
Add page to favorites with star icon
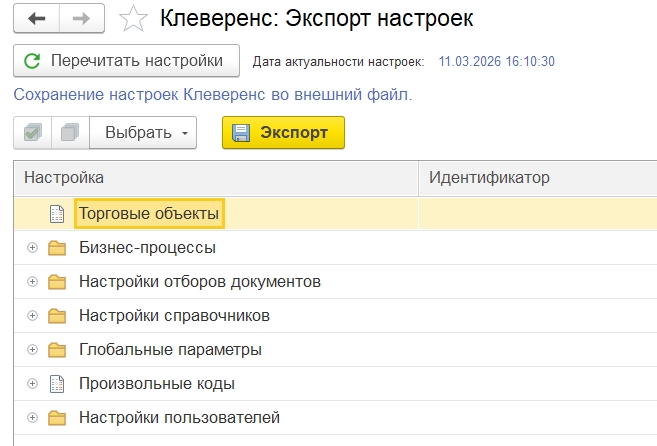pyautogui.click(x=133, y=19)
